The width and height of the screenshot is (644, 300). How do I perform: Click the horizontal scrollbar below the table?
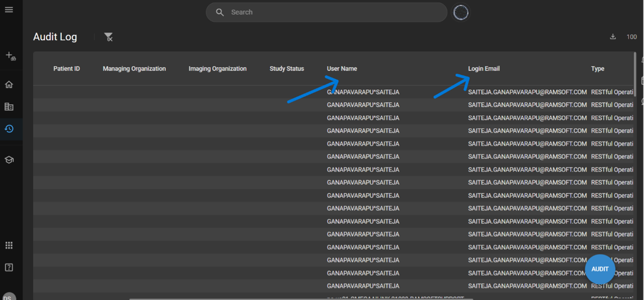point(301,298)
